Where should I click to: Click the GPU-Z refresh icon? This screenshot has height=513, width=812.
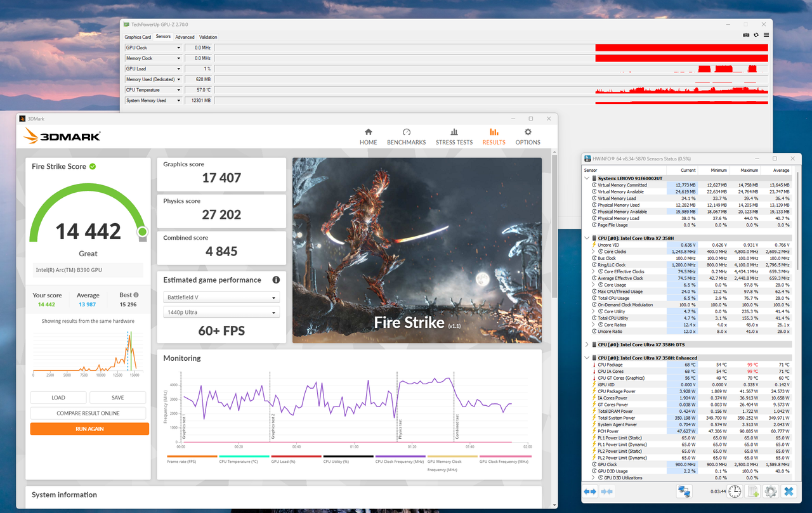[x=756, y=35]
